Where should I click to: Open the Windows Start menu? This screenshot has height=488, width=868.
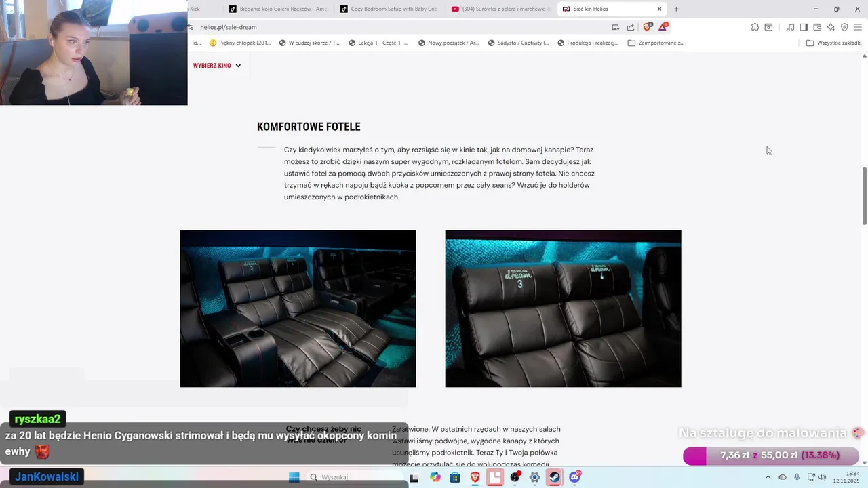[x=294, y=477]
